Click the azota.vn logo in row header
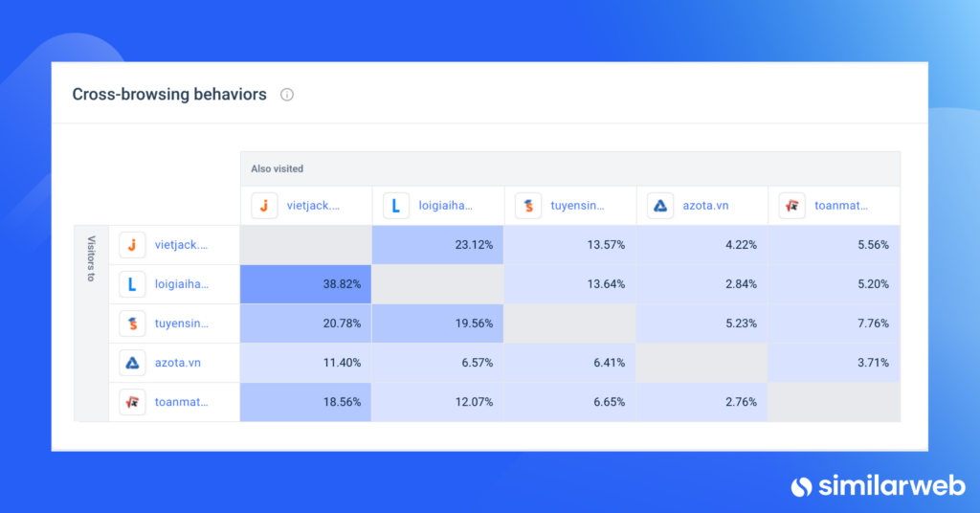This screenshot has height=513, width=980. [x=132, y=363]
